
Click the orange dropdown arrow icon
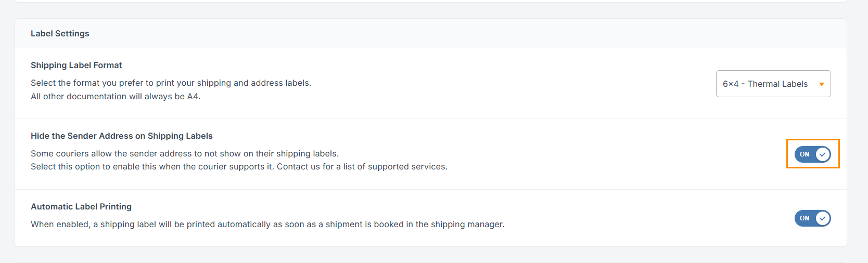coord(822,84)
